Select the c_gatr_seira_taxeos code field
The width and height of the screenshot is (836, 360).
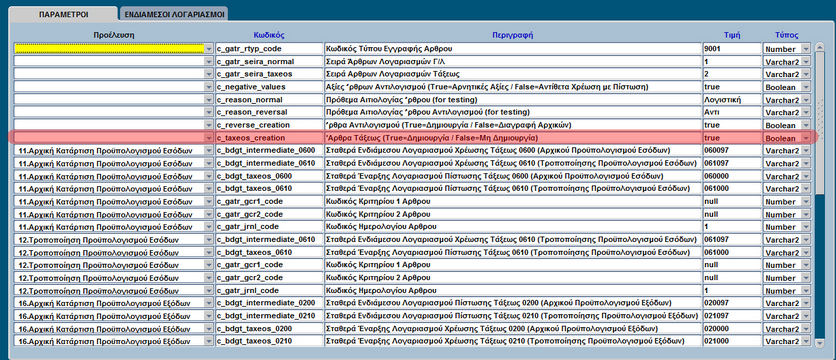269,74
